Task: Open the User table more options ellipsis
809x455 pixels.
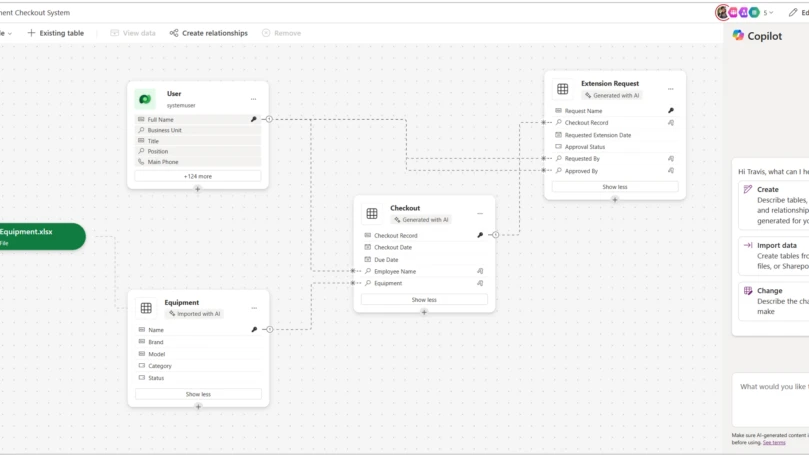Action: coord(253,99)
